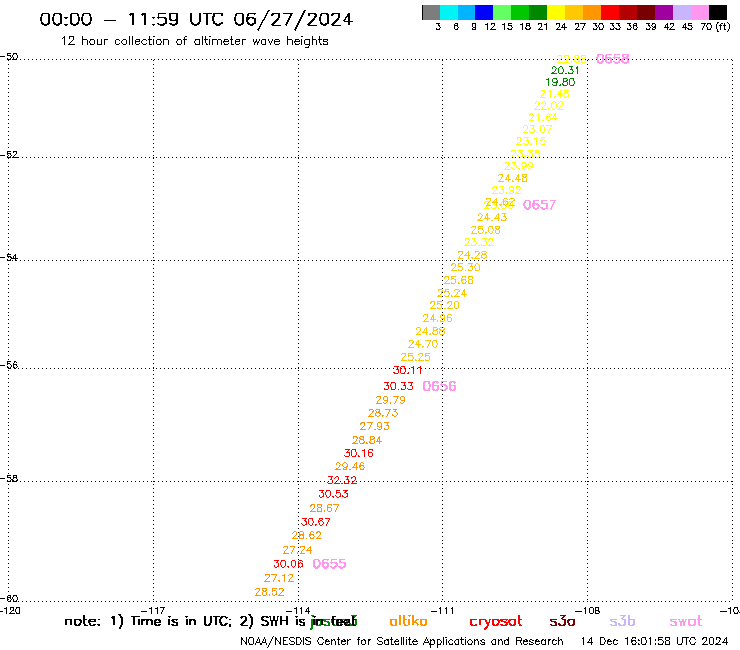Screen dimensions: 740x650
Task: Click the -111 longitude axis label
Action: [x=443, y=610]
